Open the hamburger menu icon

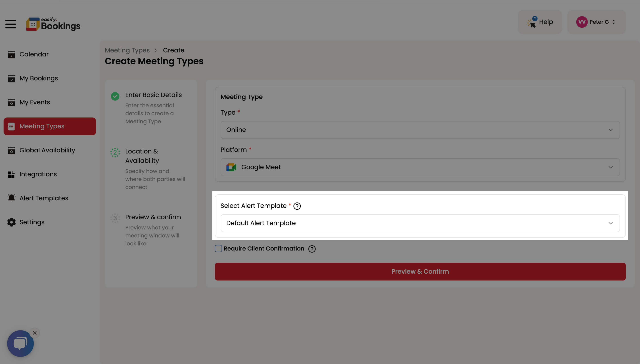10,24
